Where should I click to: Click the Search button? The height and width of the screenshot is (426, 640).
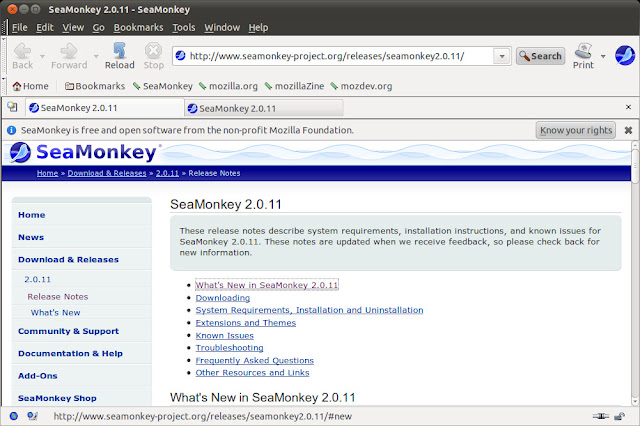click(540, 56)
